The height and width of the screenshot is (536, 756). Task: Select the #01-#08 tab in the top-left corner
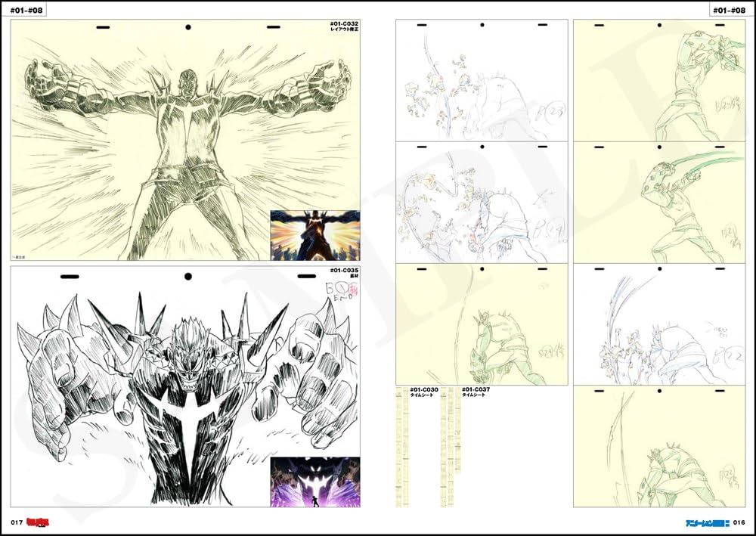[x=27, y=11]
